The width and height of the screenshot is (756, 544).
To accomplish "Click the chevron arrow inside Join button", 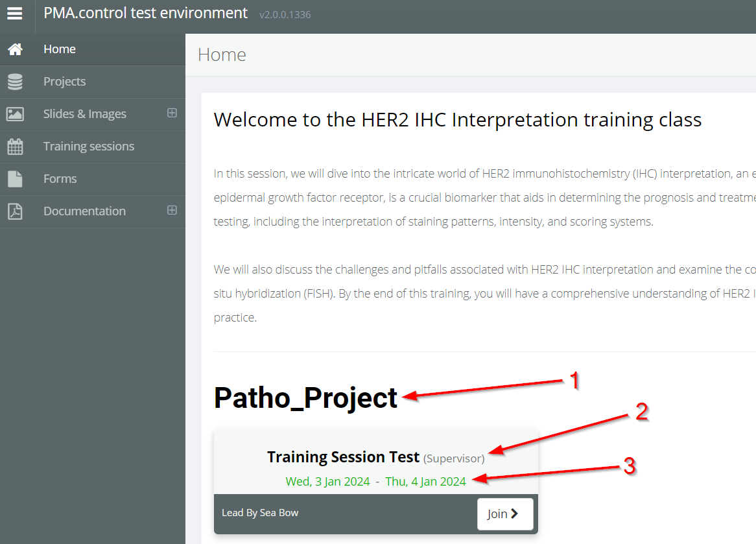I will tap(515, 514).
